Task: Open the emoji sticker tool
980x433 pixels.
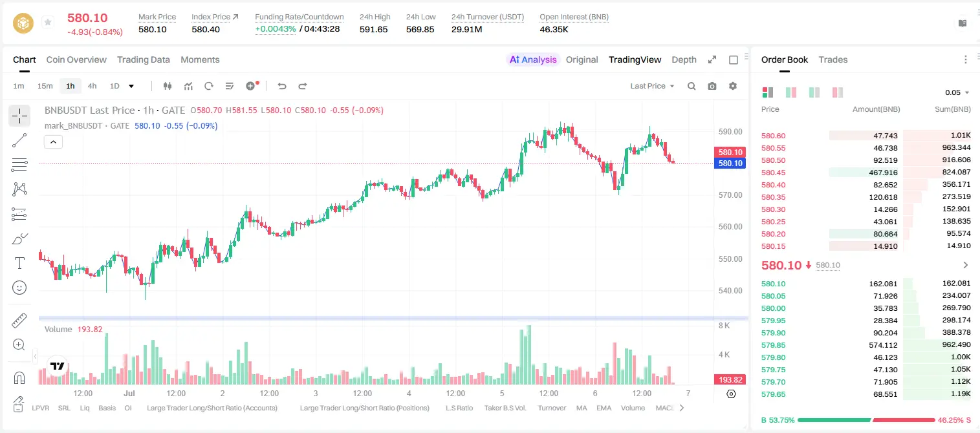Action: (19, 288)
